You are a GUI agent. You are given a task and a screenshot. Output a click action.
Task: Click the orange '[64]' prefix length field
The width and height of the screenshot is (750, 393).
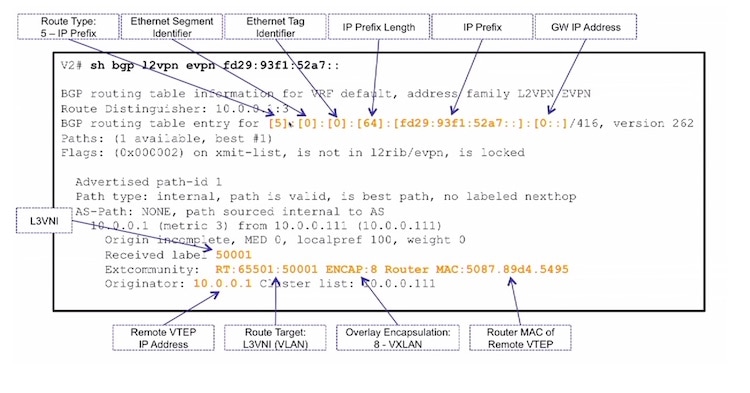[x=370, y=123]
